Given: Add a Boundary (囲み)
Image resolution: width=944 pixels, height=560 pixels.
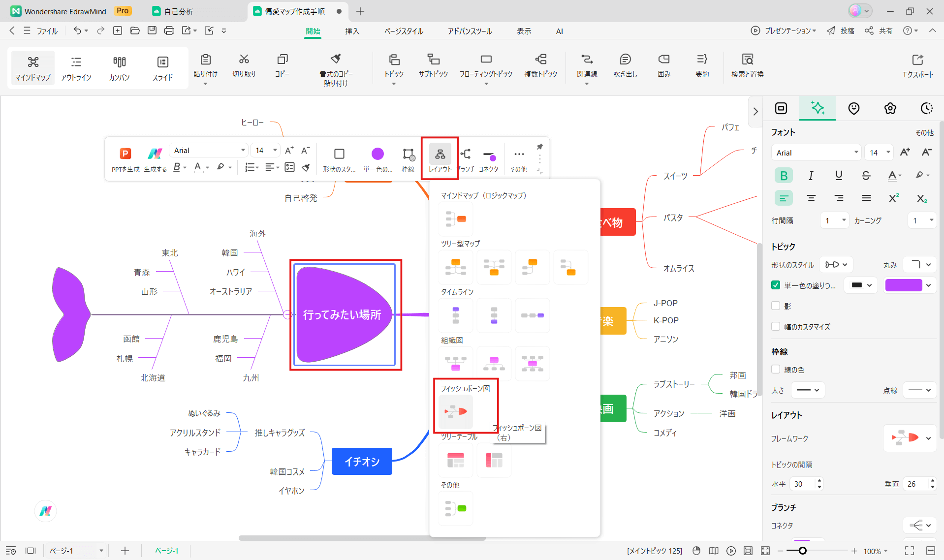Looking at the screenshot, I should click(x=664, y=65).
